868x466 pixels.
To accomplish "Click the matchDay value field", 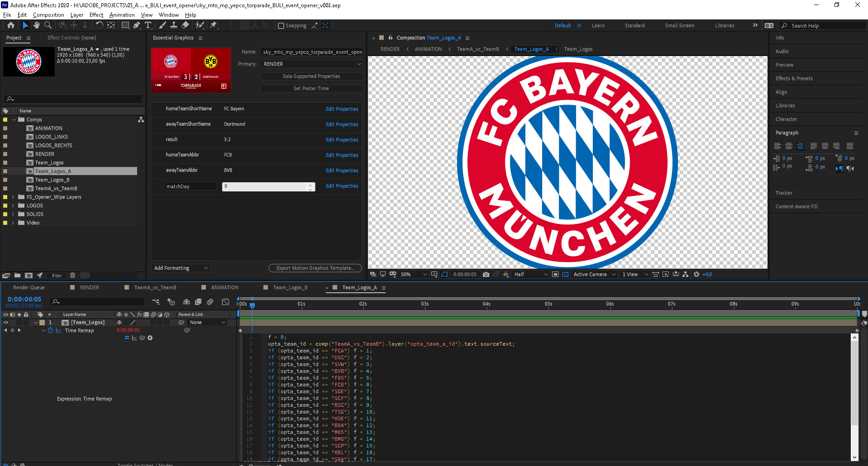I will pos(268,186).
